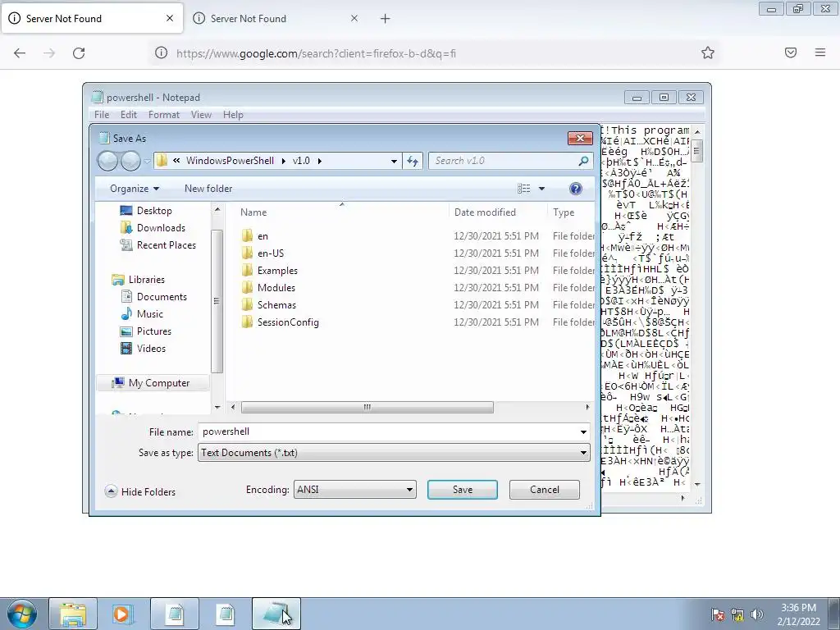Viewport: 840px width, 630px height.
Task: Click the bookmark star in address bar
Action: click(708, 52)
